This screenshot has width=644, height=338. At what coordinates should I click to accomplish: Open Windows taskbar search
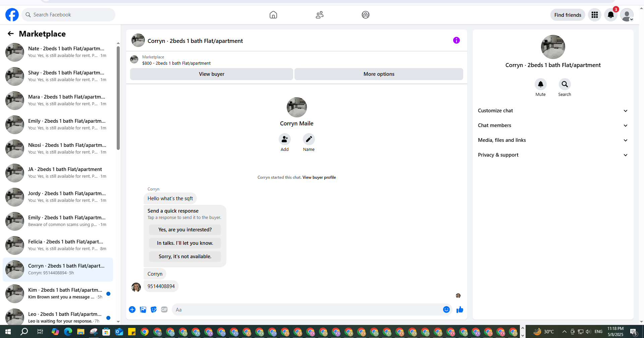point(24,332)
